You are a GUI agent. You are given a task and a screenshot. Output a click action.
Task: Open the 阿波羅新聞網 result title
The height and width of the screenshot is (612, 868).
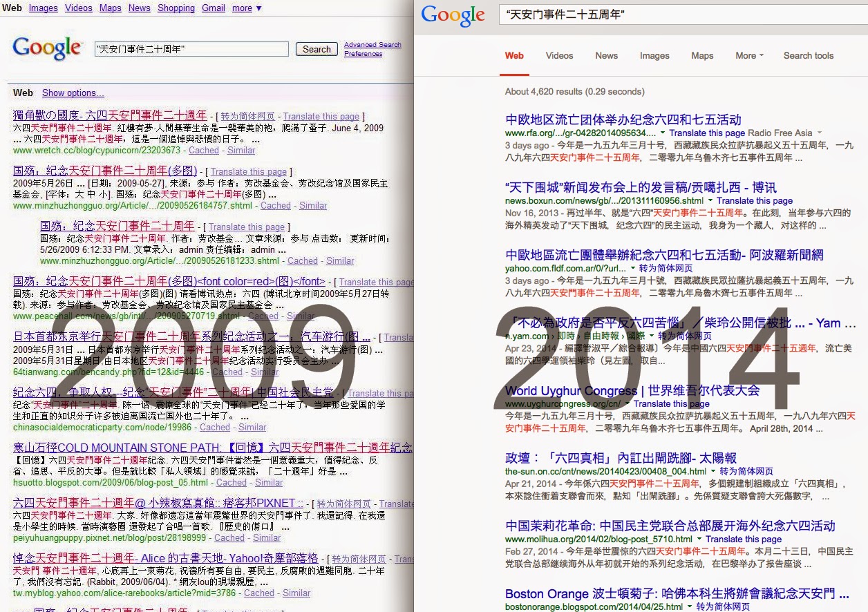coord(664,256)
